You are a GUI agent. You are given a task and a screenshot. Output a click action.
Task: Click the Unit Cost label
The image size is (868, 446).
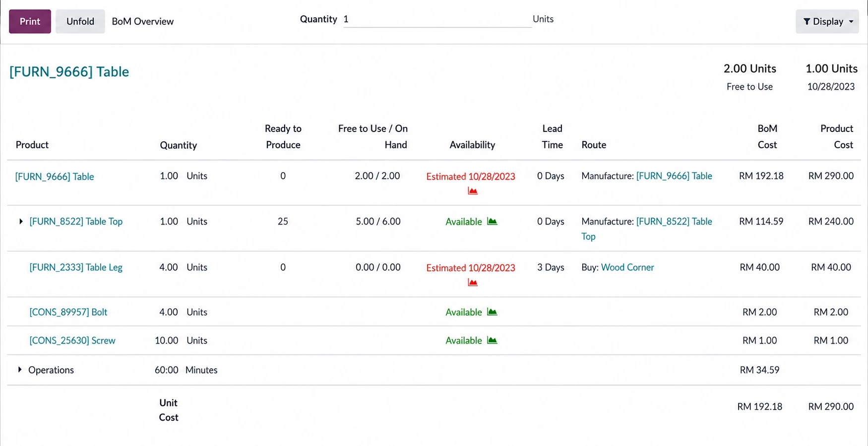169,410
